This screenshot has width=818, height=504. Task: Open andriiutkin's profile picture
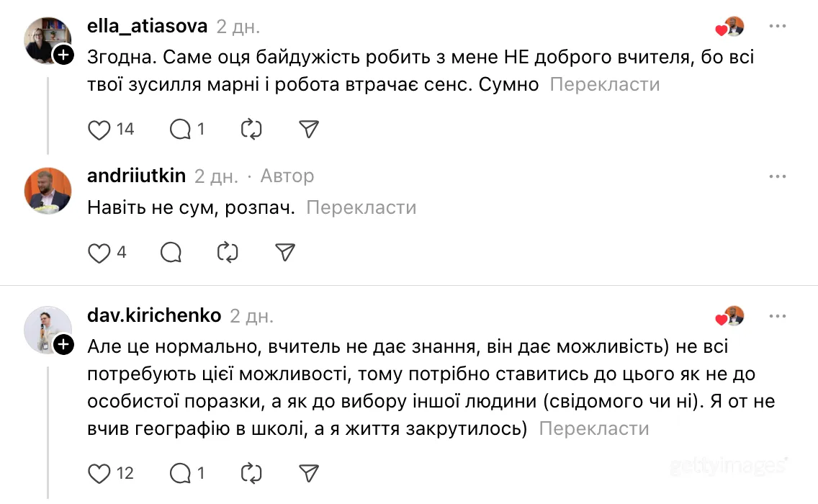pyautogui.click(x=48, y=190)
